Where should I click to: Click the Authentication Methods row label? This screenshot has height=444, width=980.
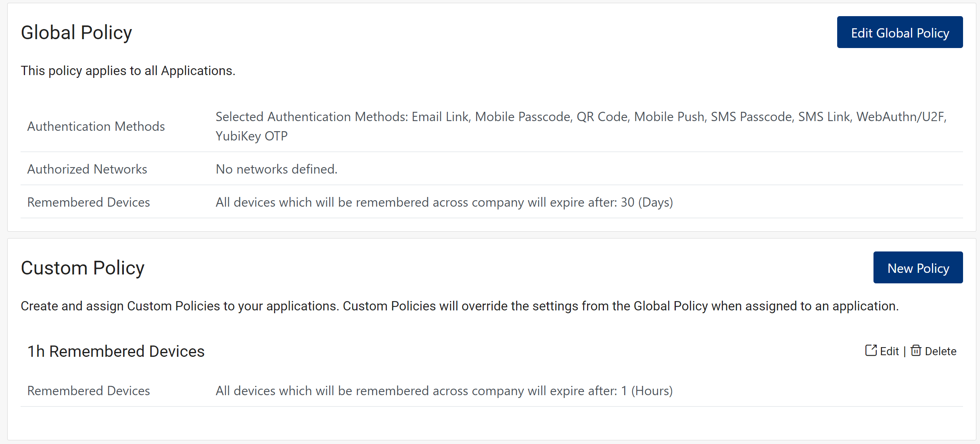[x=96, y=126]
